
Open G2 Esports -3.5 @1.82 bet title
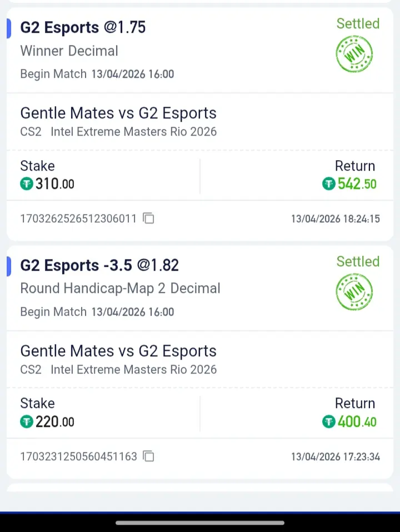click(99, 265)
